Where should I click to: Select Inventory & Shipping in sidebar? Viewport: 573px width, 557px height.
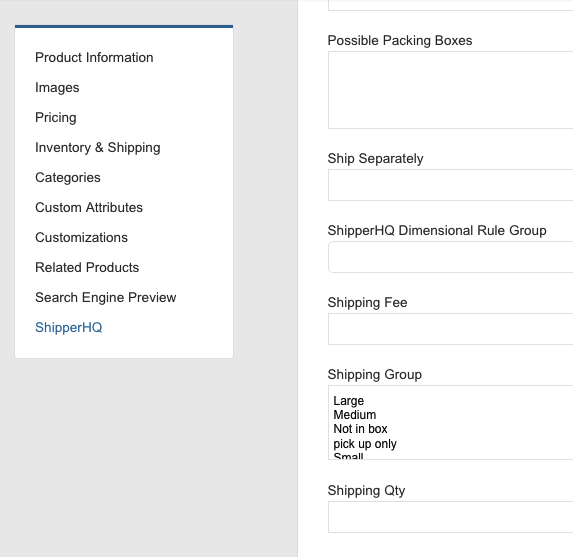point(98,147)
